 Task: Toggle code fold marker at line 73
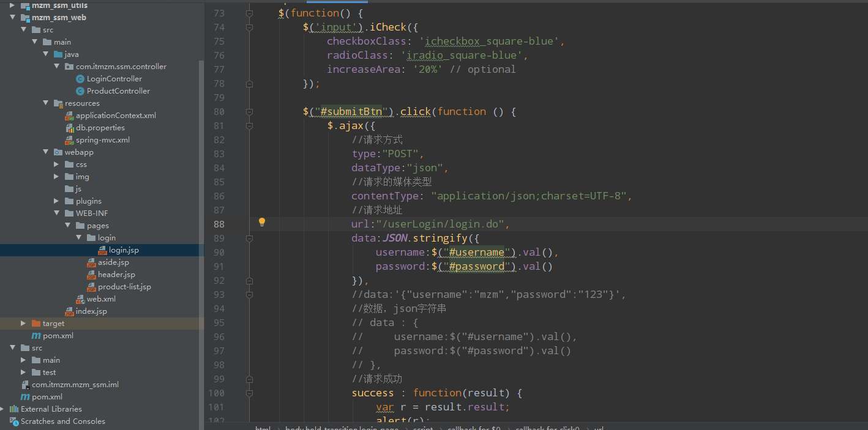pyautogui.click(x=249, y=13)
